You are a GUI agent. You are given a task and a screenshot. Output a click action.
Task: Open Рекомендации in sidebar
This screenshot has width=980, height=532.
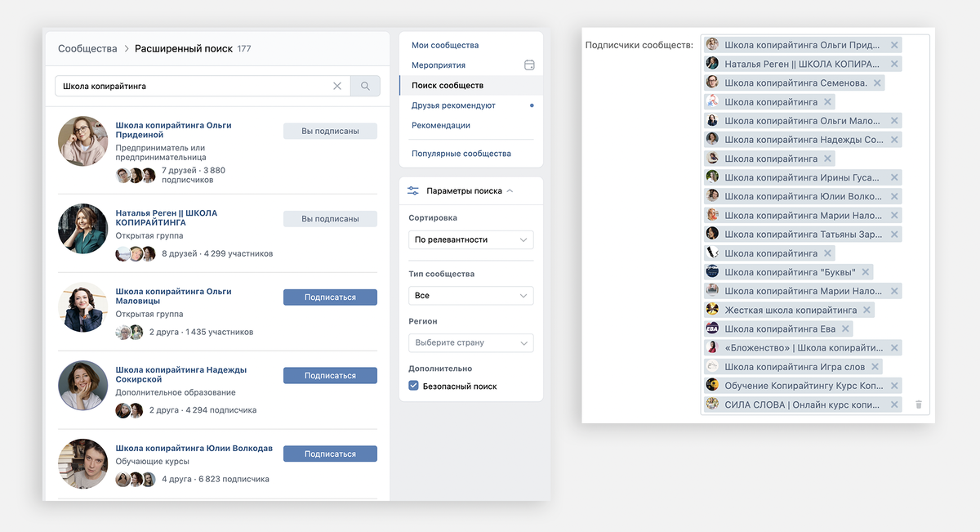click(x=441, y=125)
